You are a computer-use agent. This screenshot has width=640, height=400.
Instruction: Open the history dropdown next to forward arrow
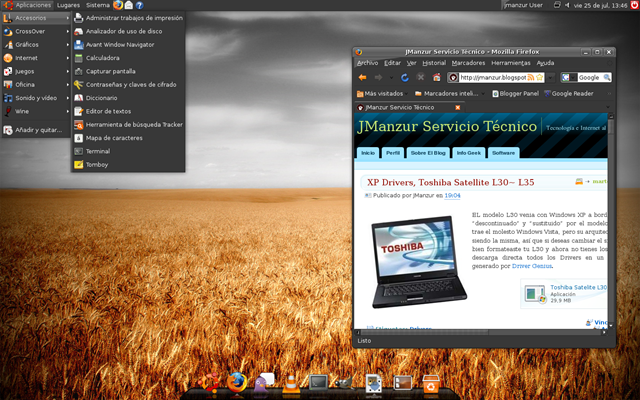point(391,78)
